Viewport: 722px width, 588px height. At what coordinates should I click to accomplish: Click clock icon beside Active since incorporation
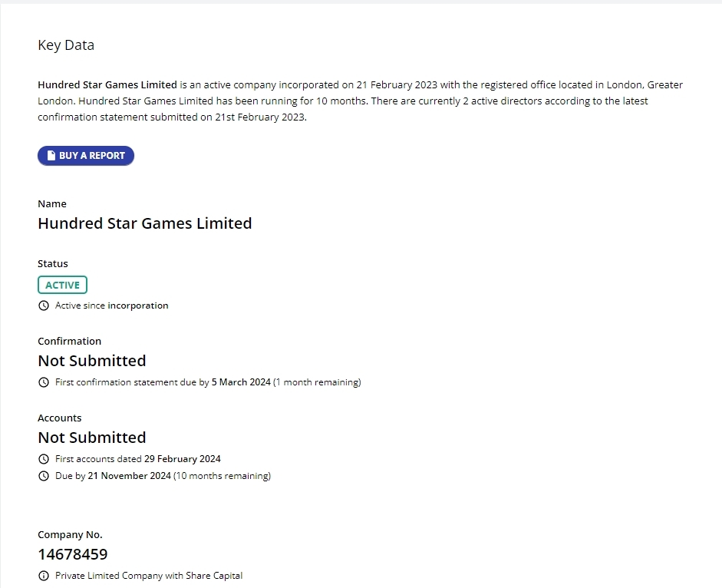[x=44, y=306]
